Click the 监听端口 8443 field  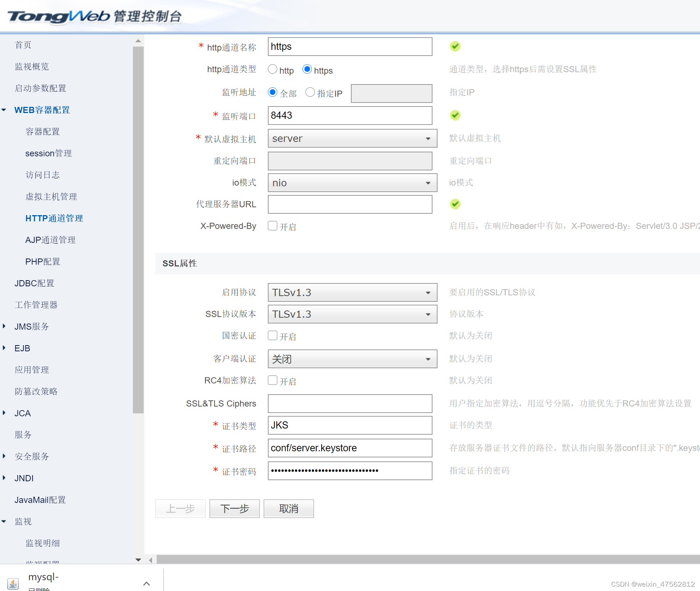click(350, 116)
